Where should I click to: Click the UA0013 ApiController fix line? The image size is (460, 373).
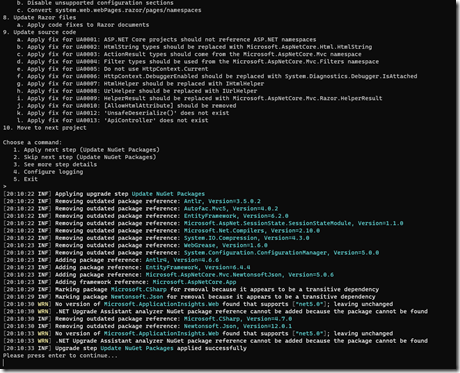click(112, 120)
